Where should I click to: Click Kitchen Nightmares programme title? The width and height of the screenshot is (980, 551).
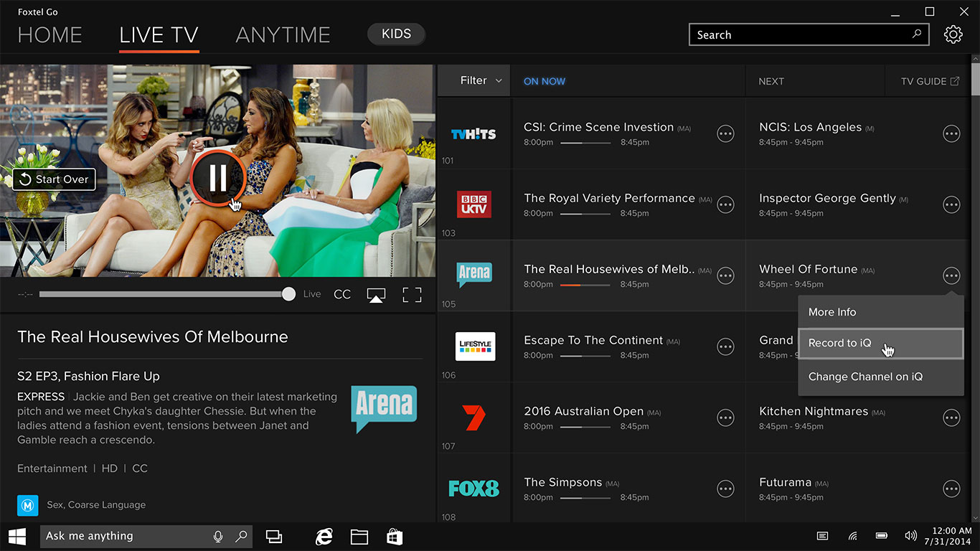[814, 411]
